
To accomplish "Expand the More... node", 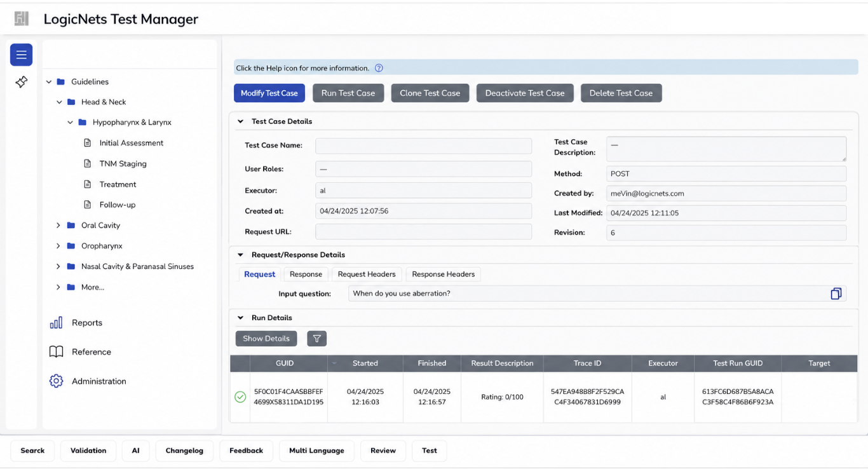I will [x=58, y=287].
